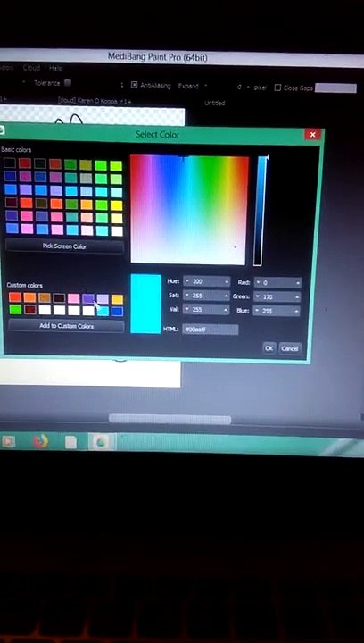Click the decrease arrow of the Green field

(x=258, y=296)
